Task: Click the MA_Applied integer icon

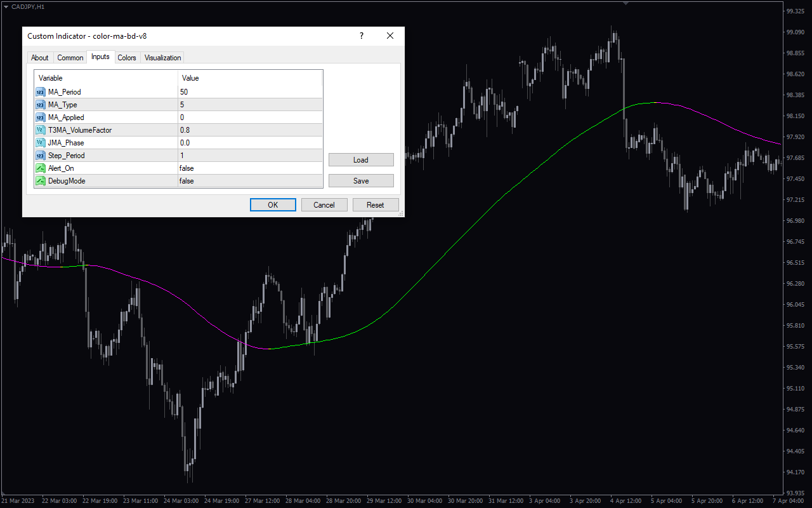Action: 41,117
